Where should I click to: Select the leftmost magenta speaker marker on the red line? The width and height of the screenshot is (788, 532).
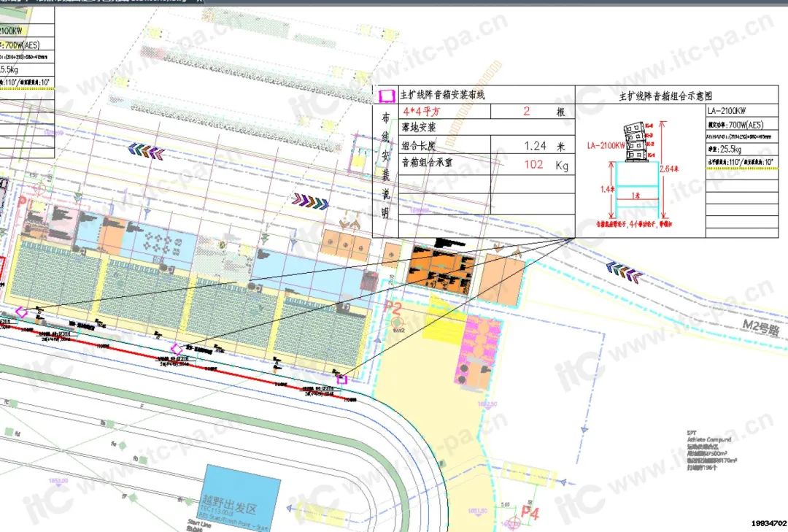[x=22, y=311]
